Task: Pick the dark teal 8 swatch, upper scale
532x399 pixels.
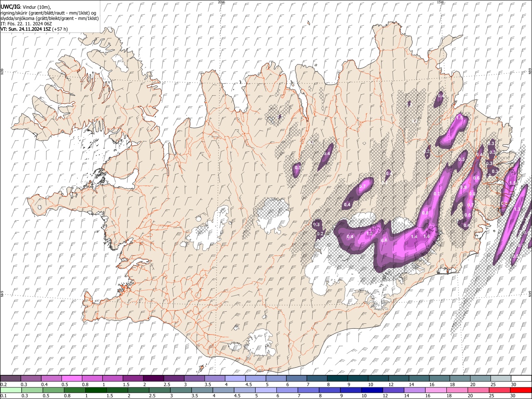Action: 337,378
